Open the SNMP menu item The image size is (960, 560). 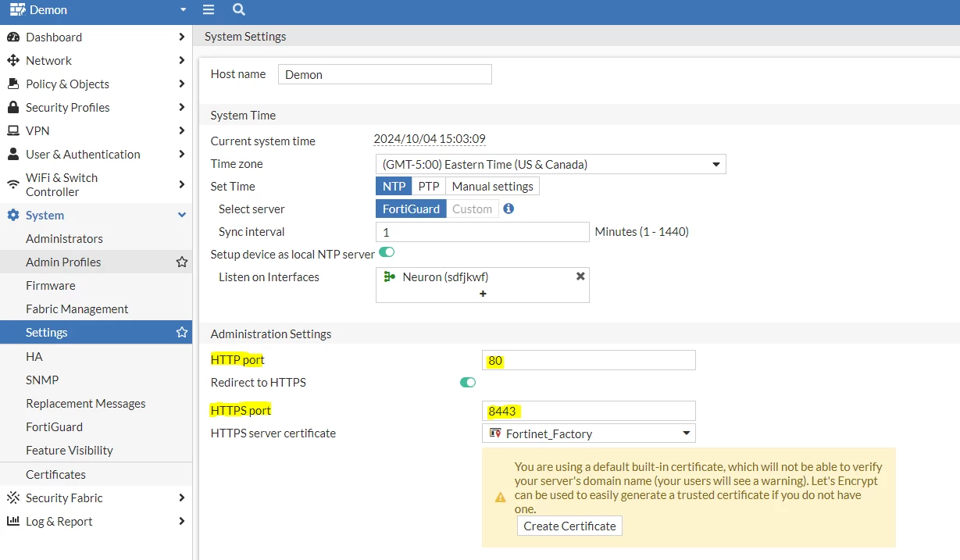click(x=96, y=380)
